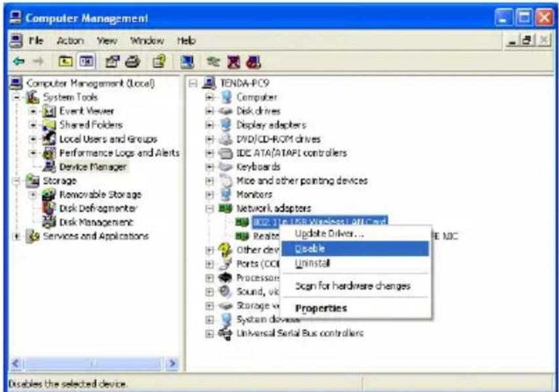Image resolution: width=559 pixels, height=392 pixels.
Task: Click the console tree horizontal scrollbar thumb
Action: pyautogui.click(x=92, y=363)
